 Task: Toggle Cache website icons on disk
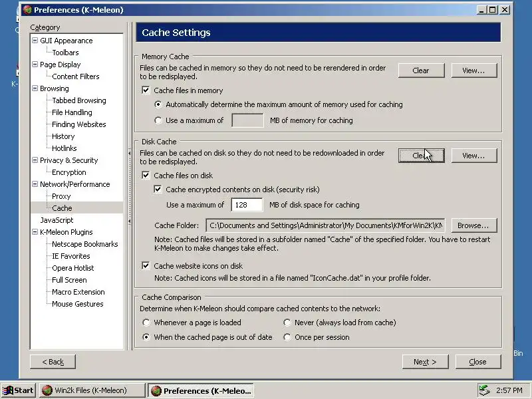(x=146, y=265)
